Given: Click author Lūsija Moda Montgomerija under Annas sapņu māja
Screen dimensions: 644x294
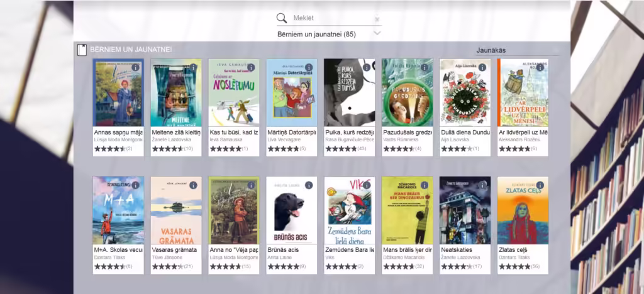Looking at the screenshot, I should 118,140.
